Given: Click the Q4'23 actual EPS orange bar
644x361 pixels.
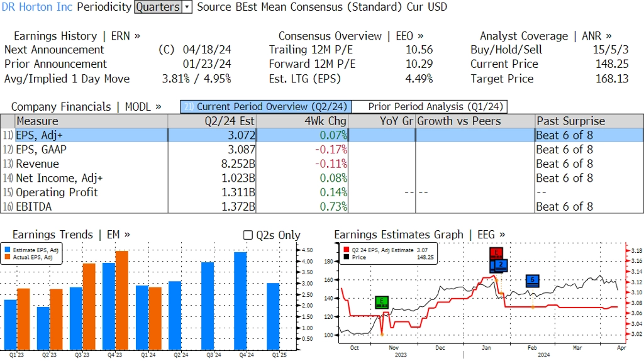Looking at the screenshot, I should point(122,300).
